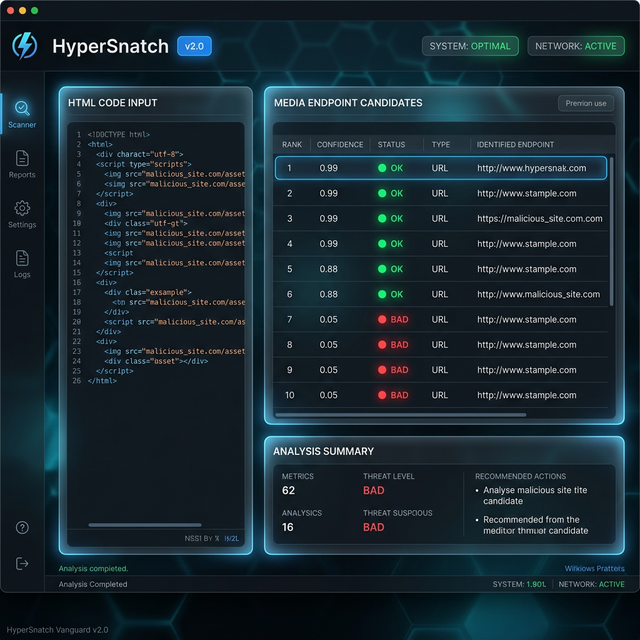The image size is (640, 640).
Task: Click code line 4 script type
Action: (x=144, y=164)
